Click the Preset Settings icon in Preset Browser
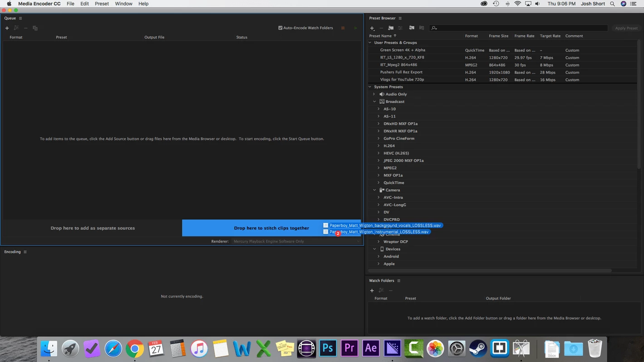Image resolution: width=644 pixels, height=362 pixels. click(400, 28)
